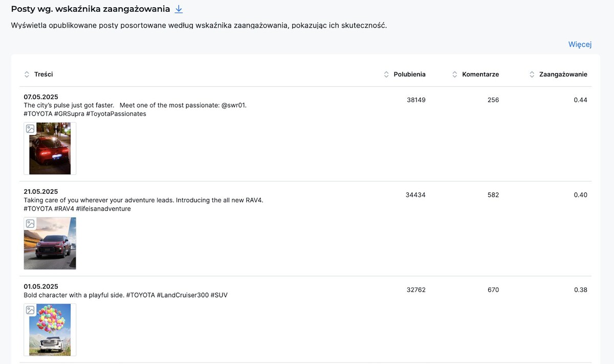Viewport: 614px width, 364px height.
Task: Click the likes value 34434
Action: (415, 195)
